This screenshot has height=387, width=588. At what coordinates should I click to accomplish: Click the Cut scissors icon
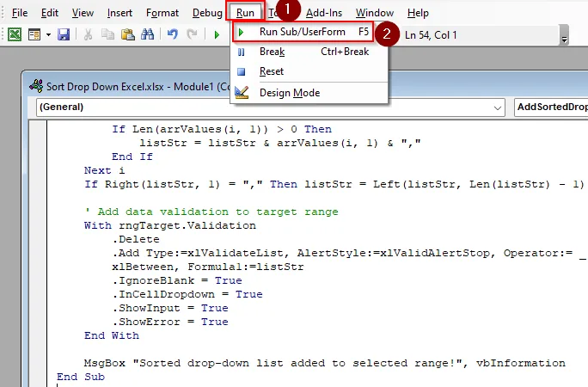coord(89,34)
